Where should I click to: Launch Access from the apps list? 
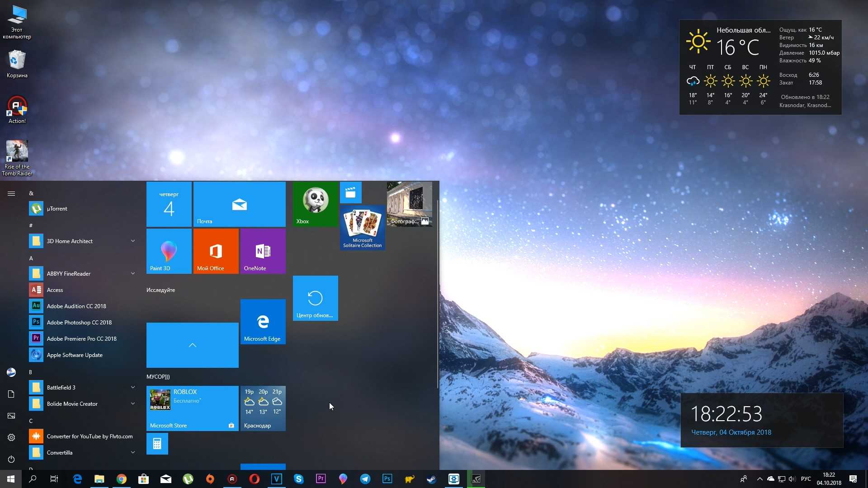coord(81,290)
